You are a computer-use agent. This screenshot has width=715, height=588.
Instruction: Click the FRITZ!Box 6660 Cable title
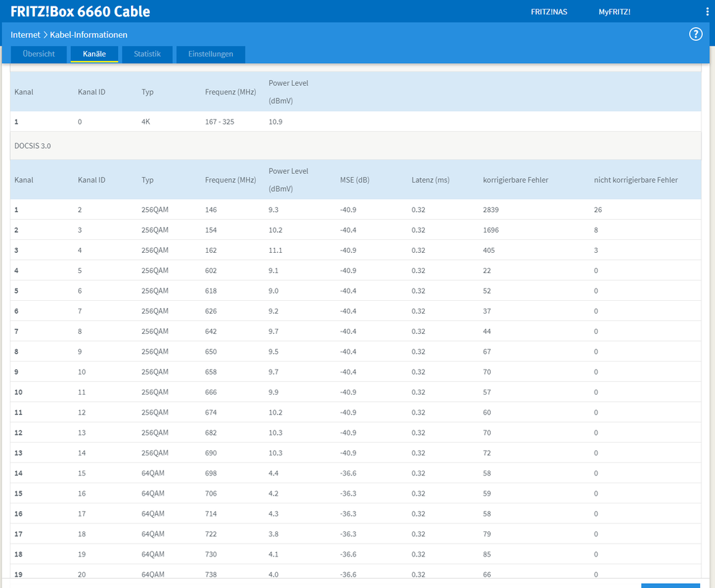pyautogui.click(x=80, y=12)
